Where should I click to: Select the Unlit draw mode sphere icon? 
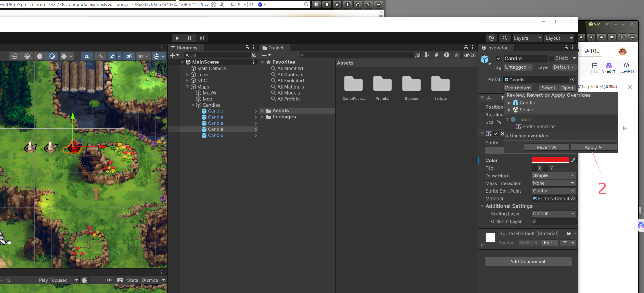[x=40, y=56]
